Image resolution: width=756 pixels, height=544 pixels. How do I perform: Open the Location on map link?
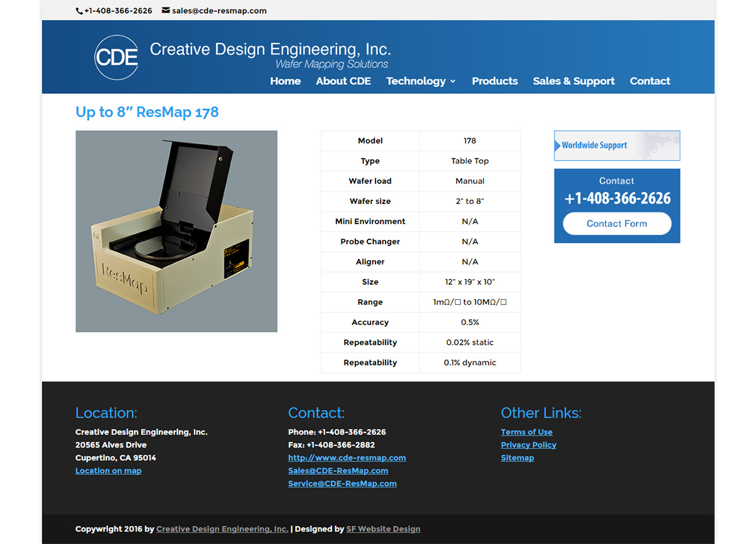pos(108,470)
